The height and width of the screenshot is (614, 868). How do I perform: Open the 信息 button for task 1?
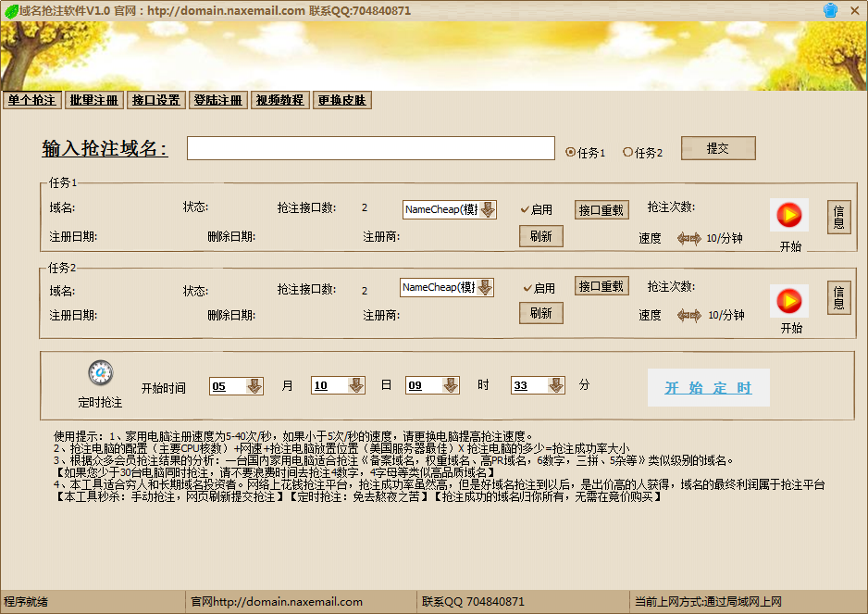tap(839, 218)
